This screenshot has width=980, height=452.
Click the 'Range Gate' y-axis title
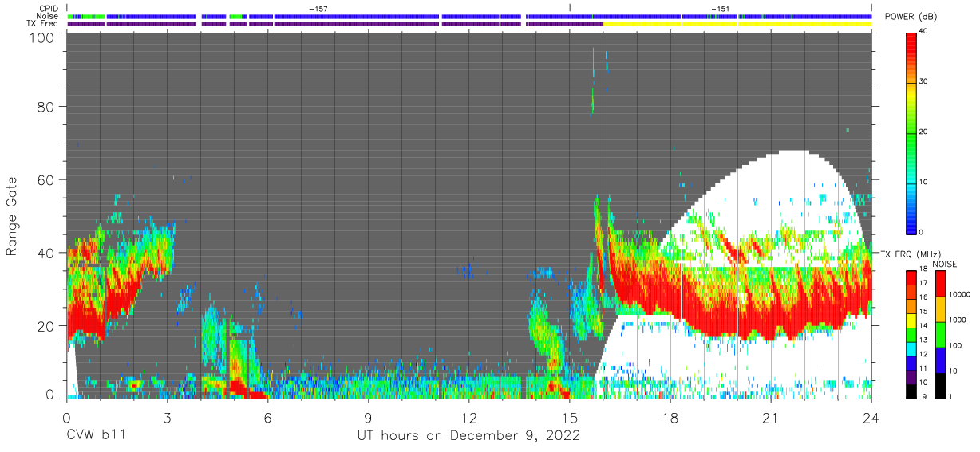point(12,217)
